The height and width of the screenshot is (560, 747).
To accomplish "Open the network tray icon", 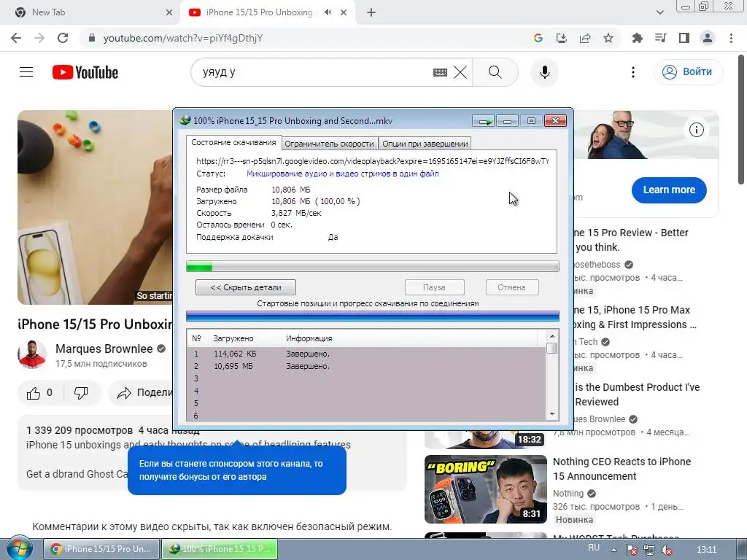I will click(649, 550).
